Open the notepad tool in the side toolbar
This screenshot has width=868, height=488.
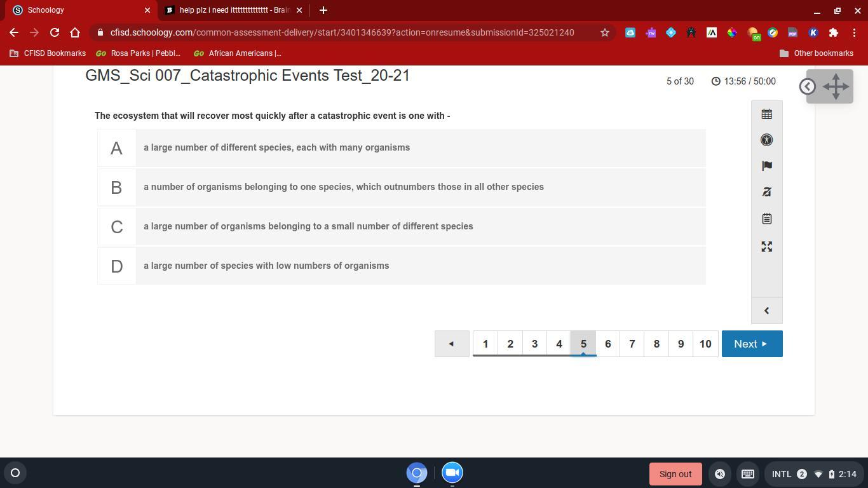point(766,219)
